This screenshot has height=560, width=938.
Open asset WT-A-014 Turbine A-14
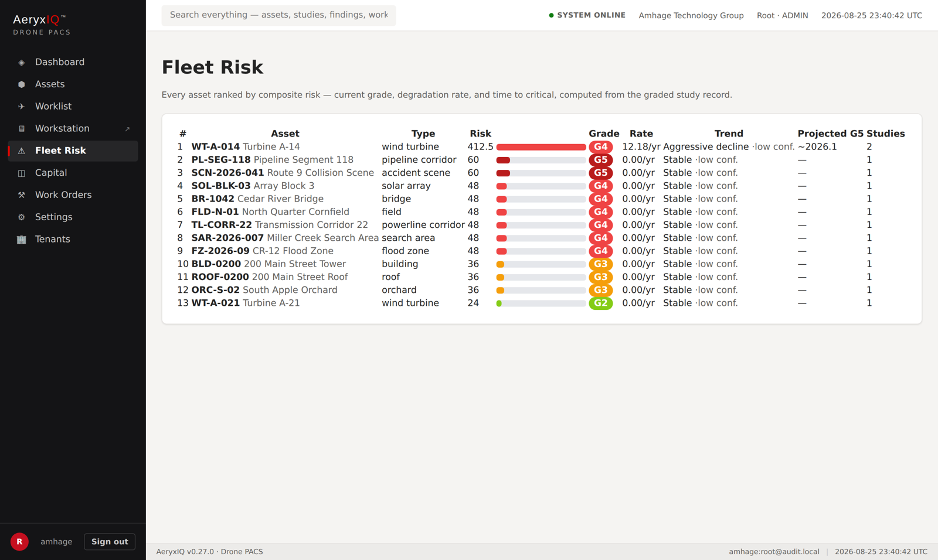[x=246, y=147]
